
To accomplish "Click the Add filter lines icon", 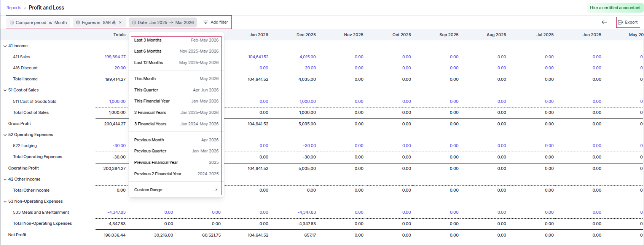I will [206, 22].
